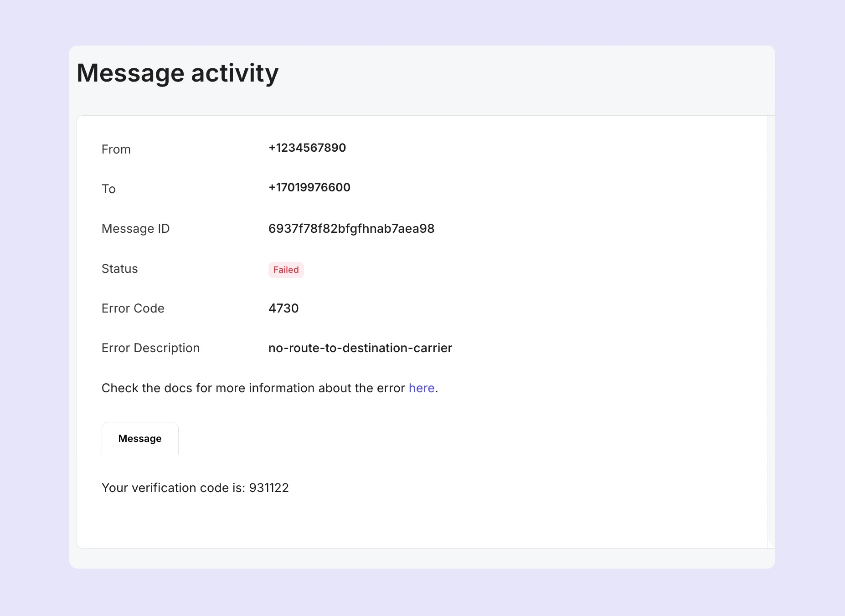Image resolution: width=845 pixels, height=616 pixels.
Task: Click the From field label
Action: point(116,149)
